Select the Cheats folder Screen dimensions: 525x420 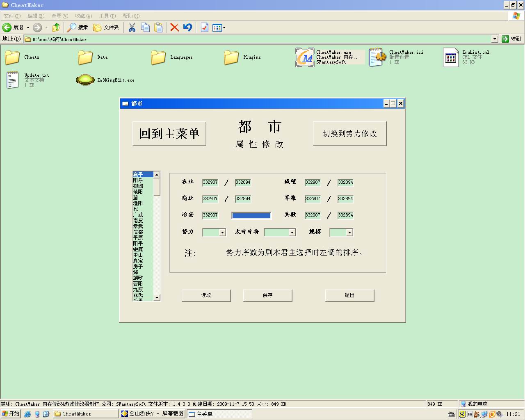[x=12, y=57]
